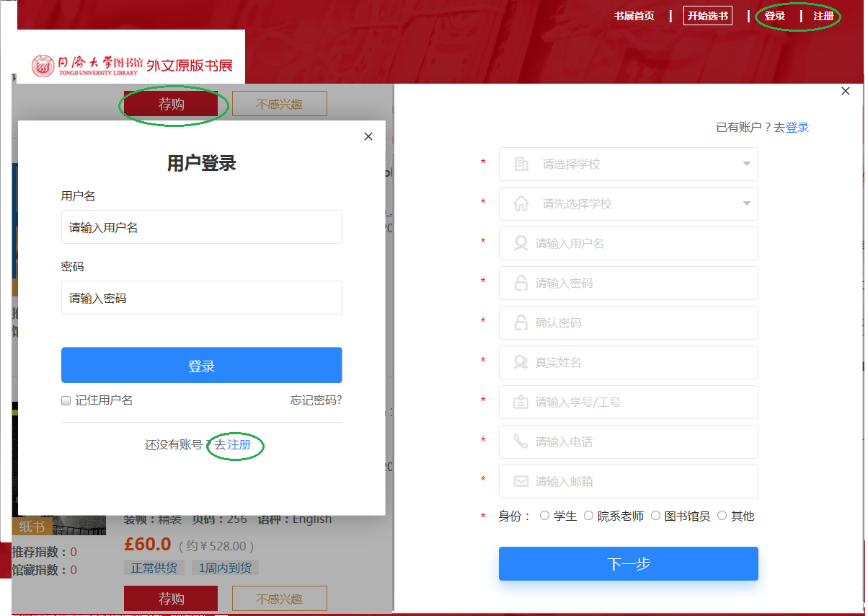Click the lock icon in password field
This screenshot has height=616, width=868.
tap(521, 283)
